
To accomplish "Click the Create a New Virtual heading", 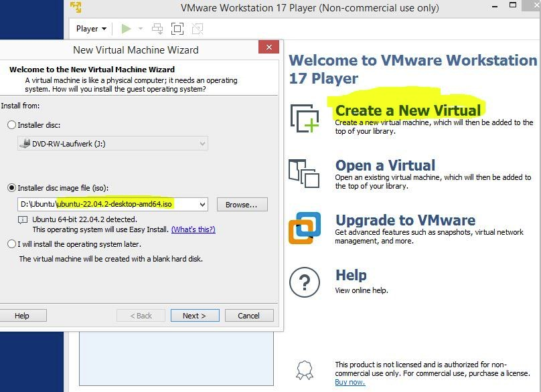I will [408, 110].
